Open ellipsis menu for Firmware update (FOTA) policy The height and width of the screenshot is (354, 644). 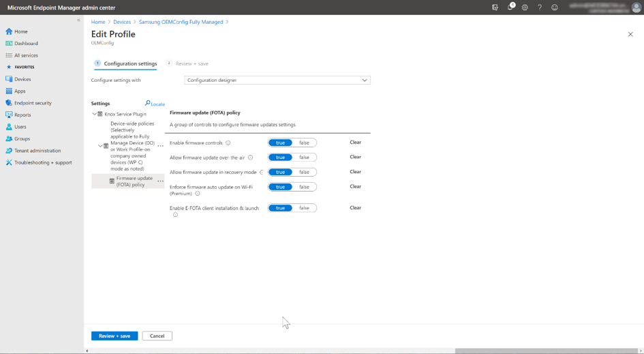coord(160,181)
